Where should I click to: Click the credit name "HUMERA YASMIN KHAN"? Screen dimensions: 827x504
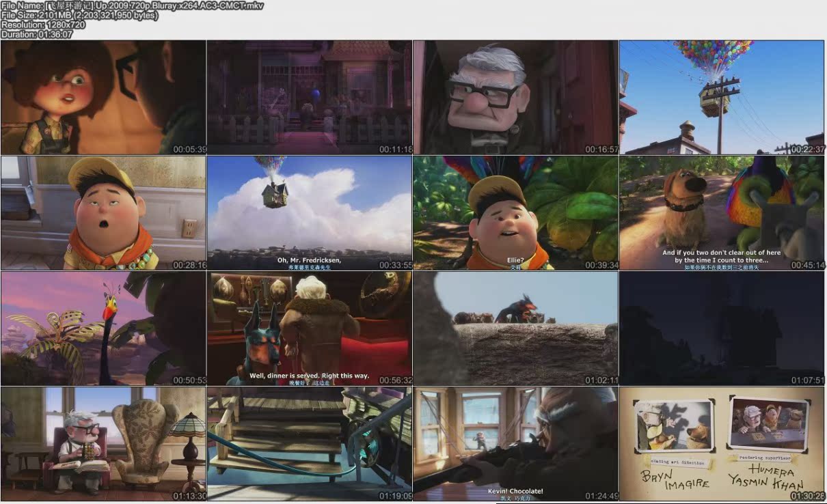click(x=767, y=478)
